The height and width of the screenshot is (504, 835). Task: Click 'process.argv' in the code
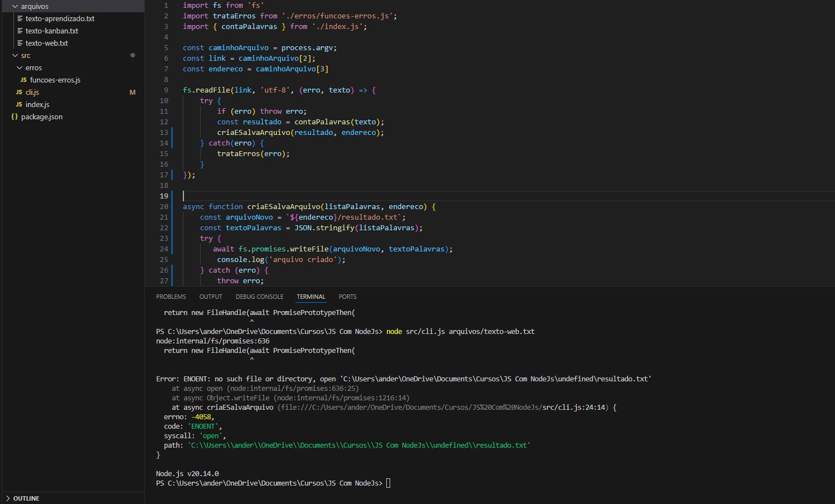coord(307,47)
